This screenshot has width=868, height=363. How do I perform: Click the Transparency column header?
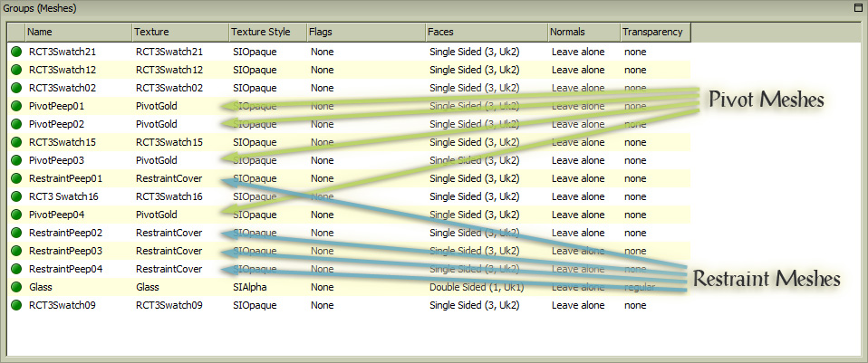(x=655, y=32)
